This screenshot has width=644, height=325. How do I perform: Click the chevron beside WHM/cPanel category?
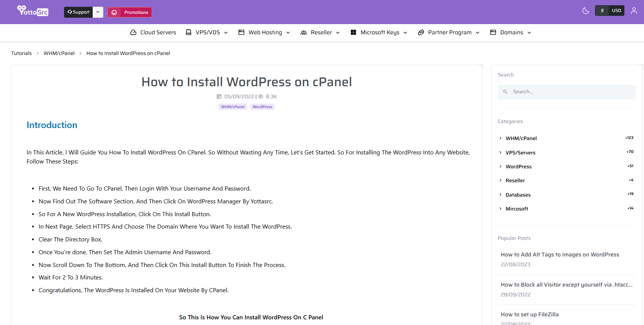click(500, 138)
